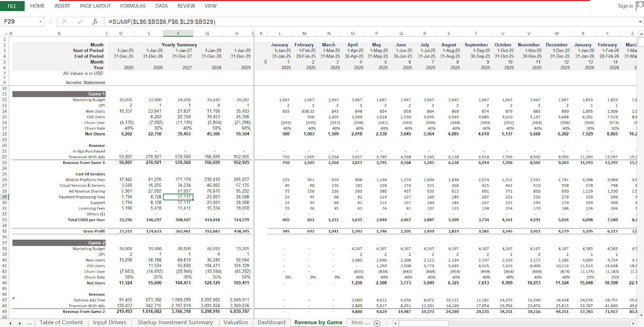Click the Cancel entry X icon
The image size is (644, 327).
pos(65,22)
